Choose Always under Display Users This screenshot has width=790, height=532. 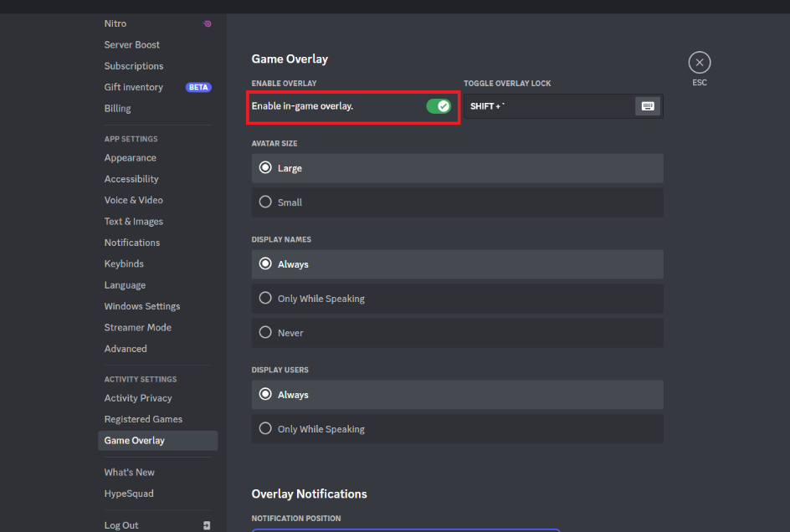(458, 395)
